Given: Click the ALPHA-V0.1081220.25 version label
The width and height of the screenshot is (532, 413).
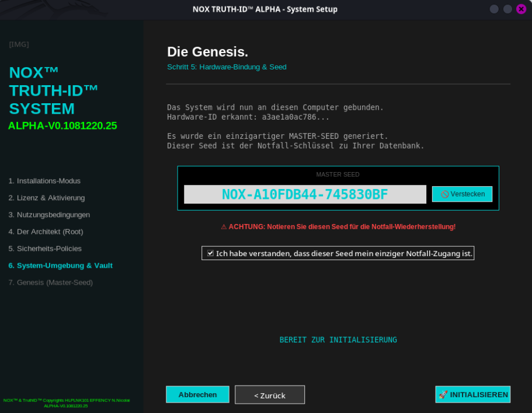Looking at the screenshot, I should (62, 125).
